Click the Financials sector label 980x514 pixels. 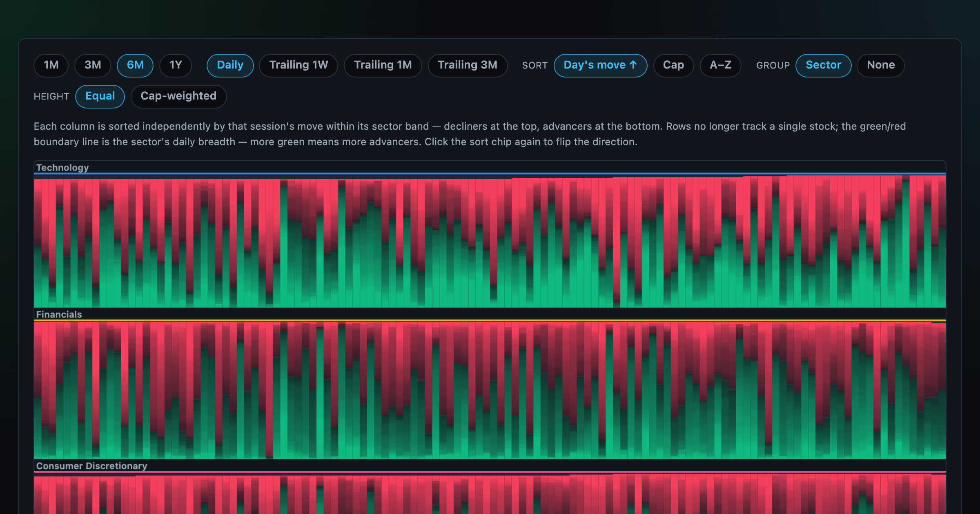tap(59, 315)
